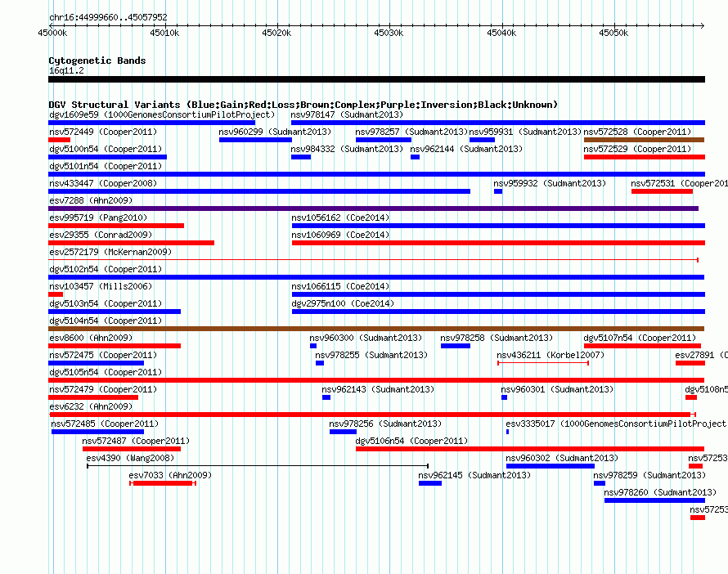Screen dimensions: 728x574
Task: Click the red bar of esv7033 (Ahn2009)
Action: (163, 483)
